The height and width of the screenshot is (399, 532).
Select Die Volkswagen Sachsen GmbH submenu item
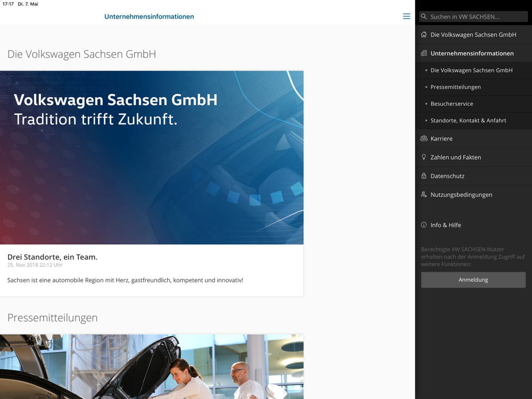coord(473,70)
